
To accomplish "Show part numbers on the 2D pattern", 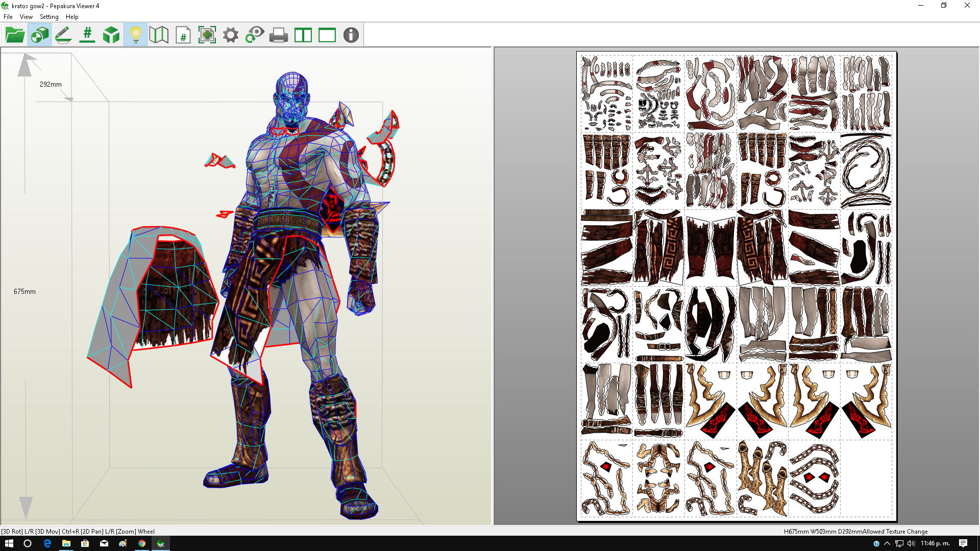I will [183, 35].
